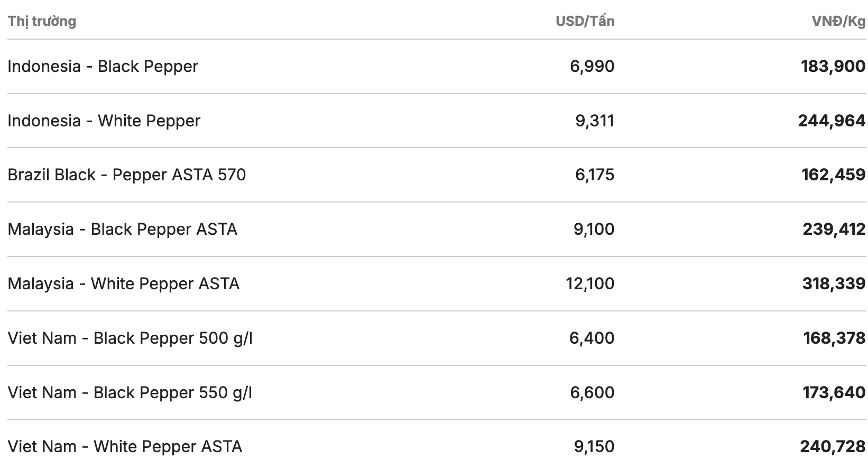Screen dimensions: 868x459
Task: Click the Viet Nam - White Pepper ASTA label
Action: tap(125, 447)
